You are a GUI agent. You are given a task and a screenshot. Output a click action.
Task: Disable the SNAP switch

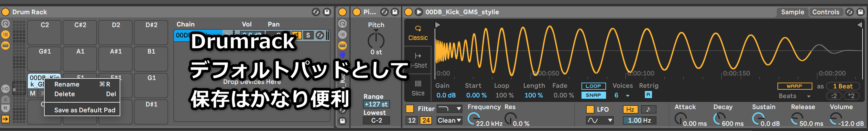(593, 96)
